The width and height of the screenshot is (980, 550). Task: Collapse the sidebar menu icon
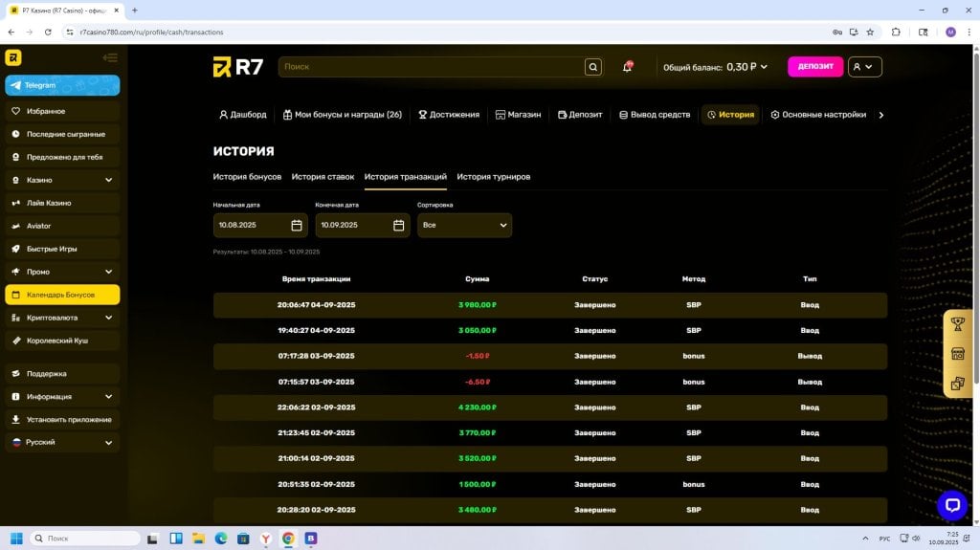click(110, 57)
